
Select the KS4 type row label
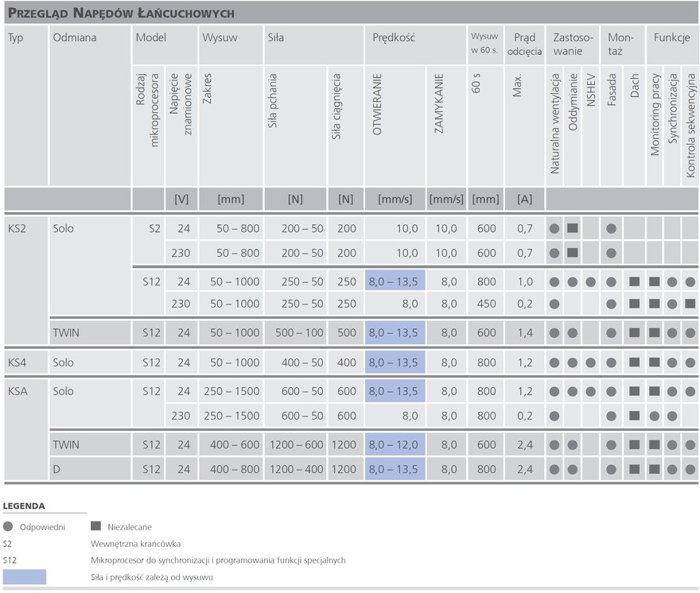pos(17,363)
